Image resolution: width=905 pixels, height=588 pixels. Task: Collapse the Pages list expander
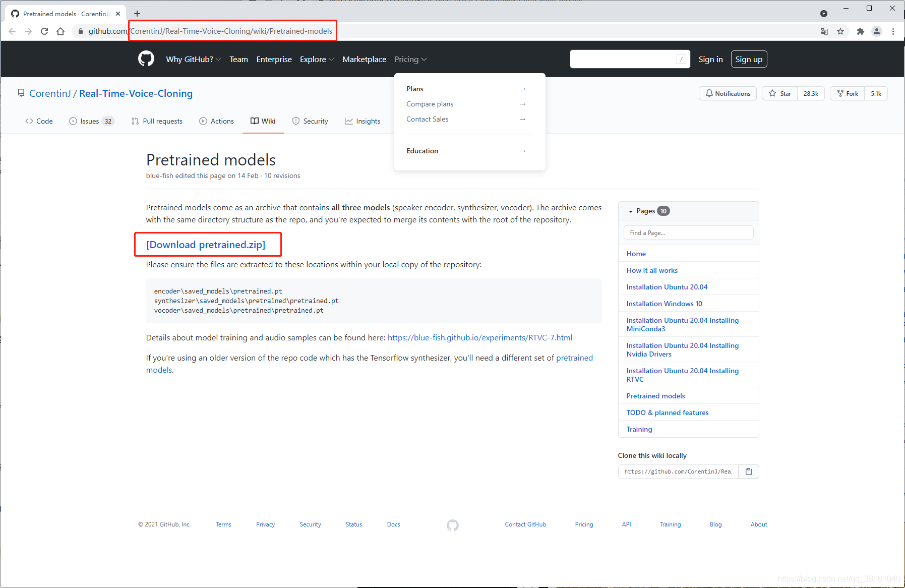pyautogui.click(x=631, y=211)
